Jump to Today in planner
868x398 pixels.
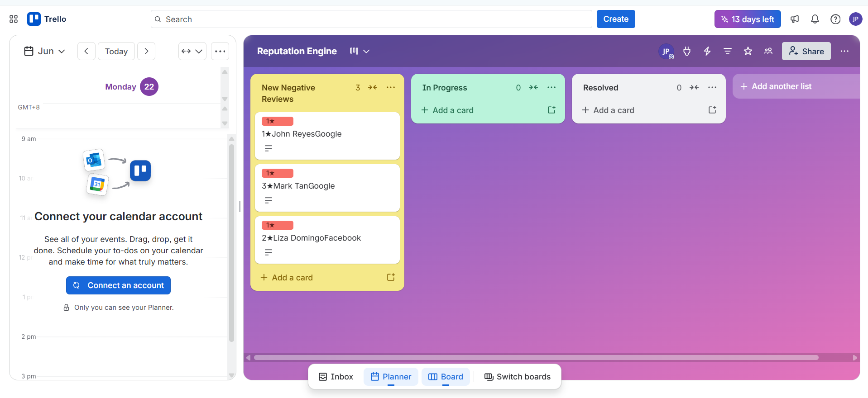tap(116, 51)
